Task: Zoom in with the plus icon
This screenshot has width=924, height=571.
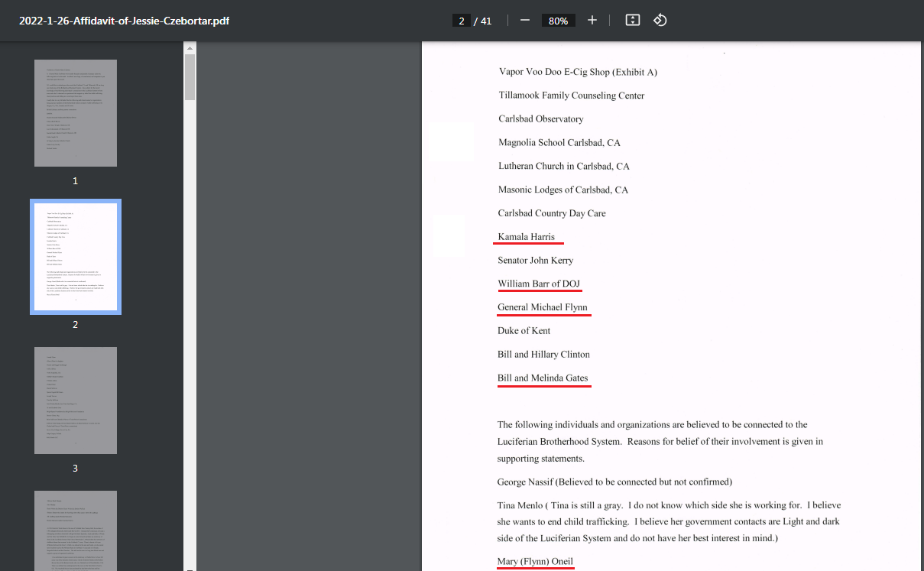Action: coord(592,21)
